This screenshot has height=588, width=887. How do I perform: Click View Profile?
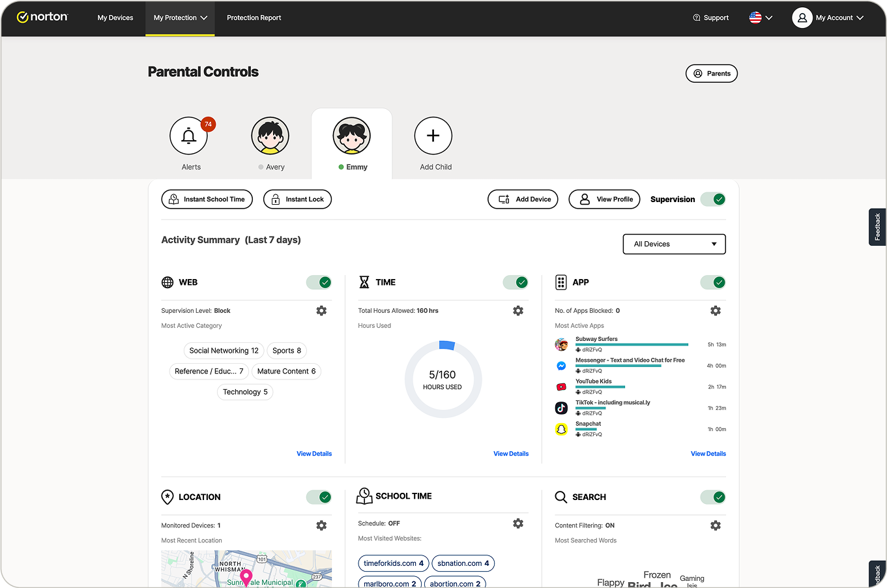605,199
